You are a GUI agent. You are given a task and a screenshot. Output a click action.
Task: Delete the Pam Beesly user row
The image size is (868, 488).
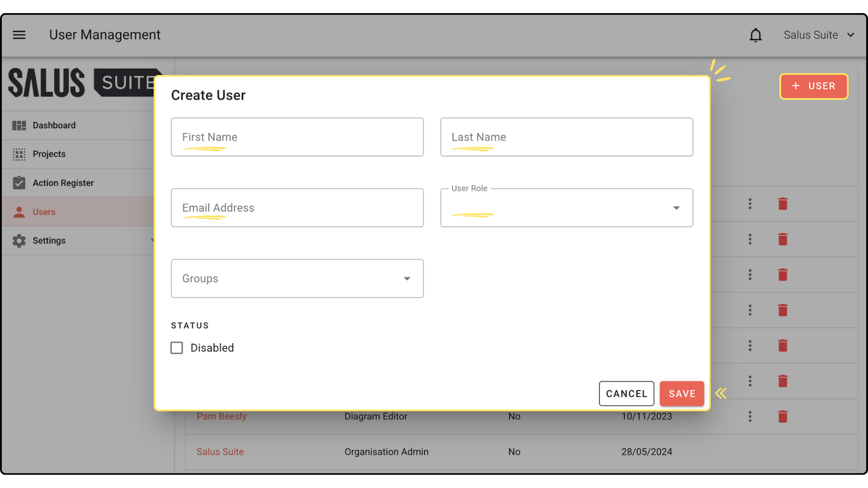click(x=783, y=416)
